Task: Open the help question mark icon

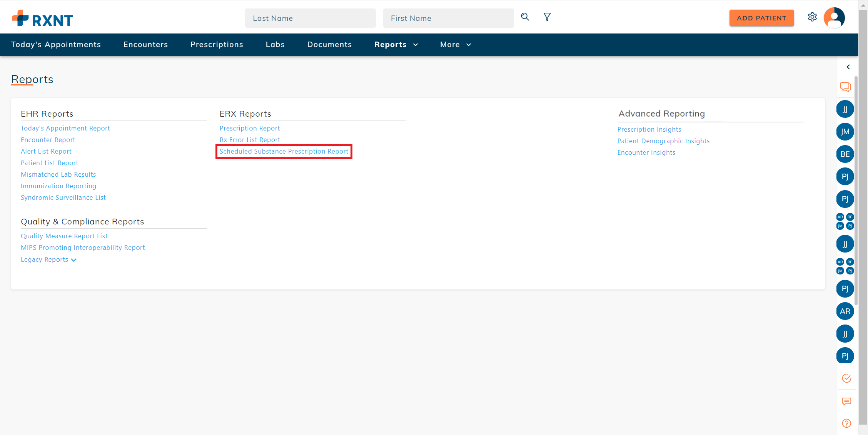Action: 846,423
